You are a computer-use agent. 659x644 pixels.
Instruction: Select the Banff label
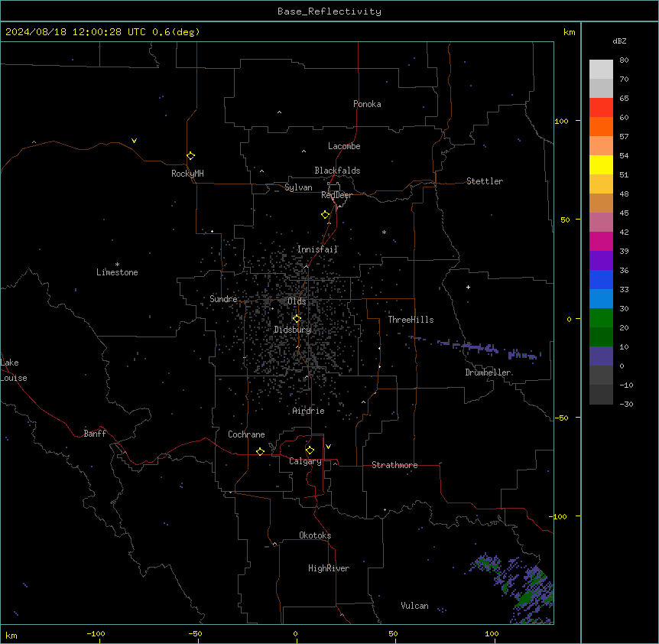(95, 434)
